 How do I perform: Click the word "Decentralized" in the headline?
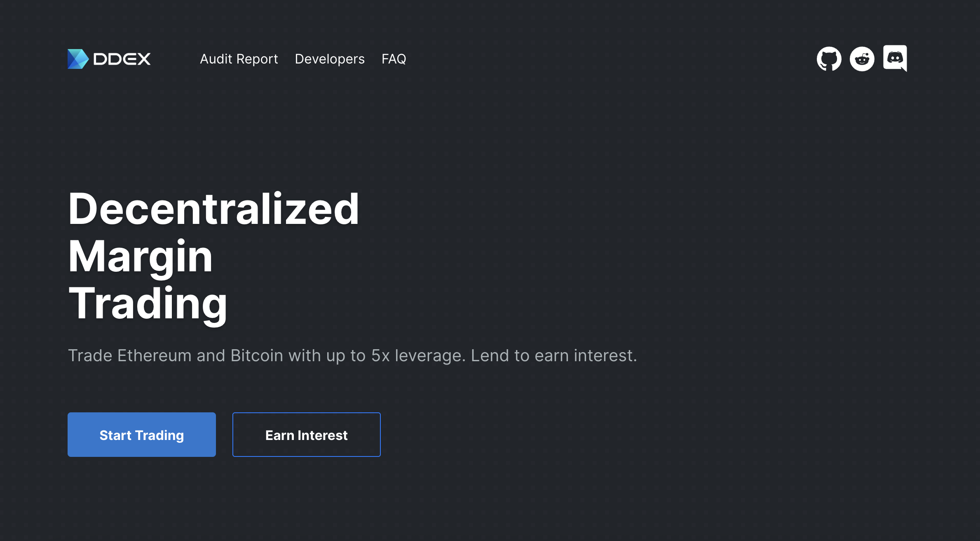tap(213, 209)
